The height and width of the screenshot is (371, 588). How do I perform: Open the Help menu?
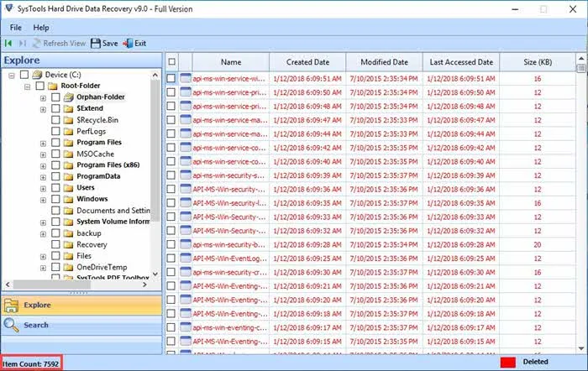click(41, 28)
